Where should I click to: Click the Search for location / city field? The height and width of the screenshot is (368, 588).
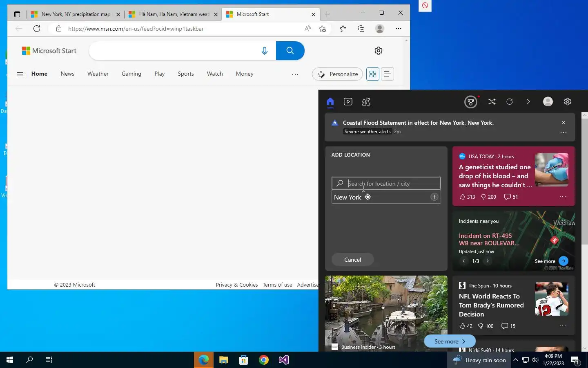point(386,184)
